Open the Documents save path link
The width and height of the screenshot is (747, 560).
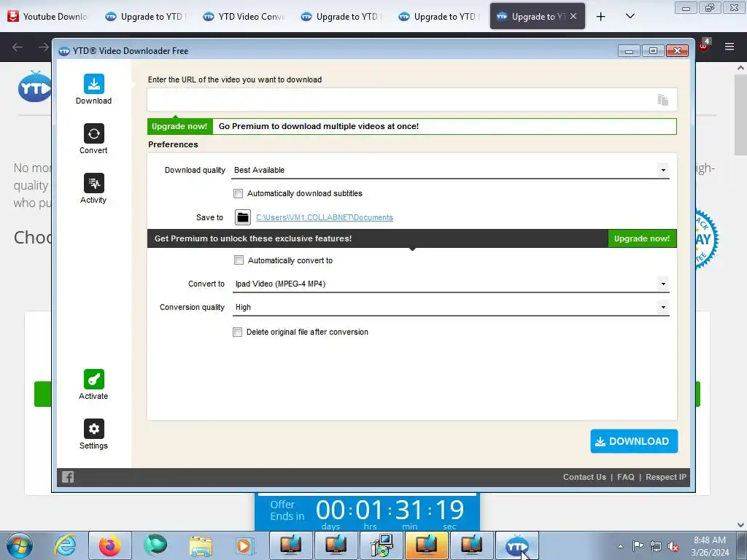click(325, 217)
